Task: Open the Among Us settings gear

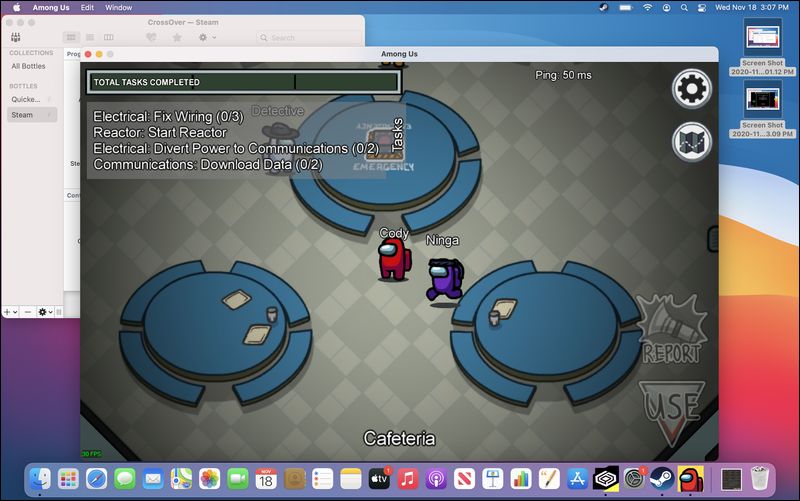Action: [691, 90]
